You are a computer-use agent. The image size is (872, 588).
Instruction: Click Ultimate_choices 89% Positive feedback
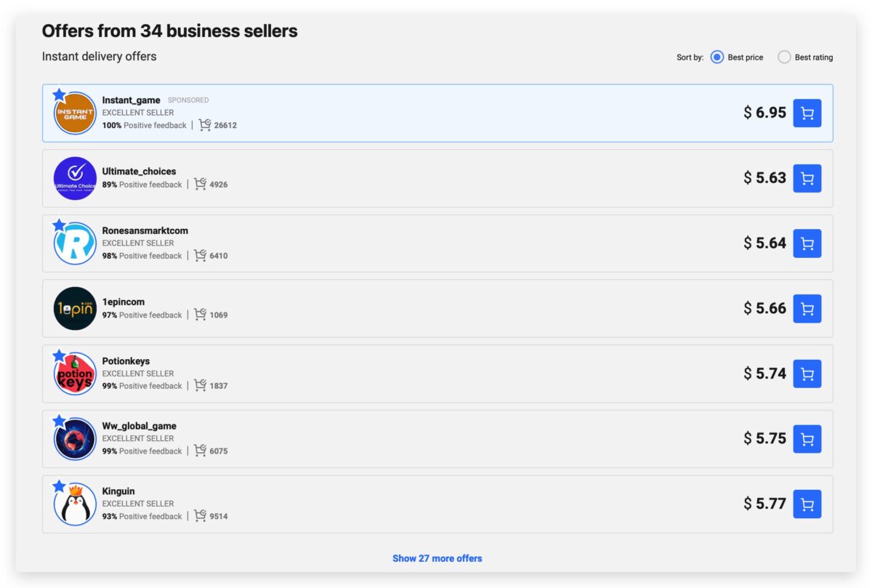142,185
